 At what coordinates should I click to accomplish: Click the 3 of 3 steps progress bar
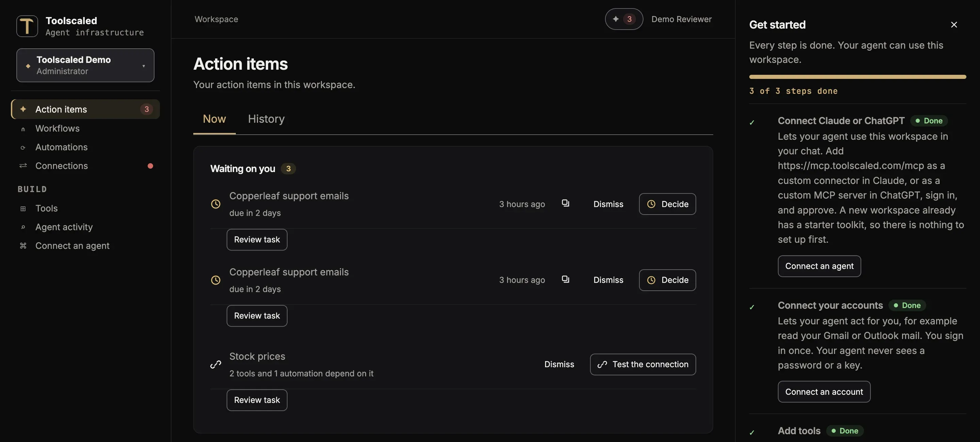tap(857, 77)
